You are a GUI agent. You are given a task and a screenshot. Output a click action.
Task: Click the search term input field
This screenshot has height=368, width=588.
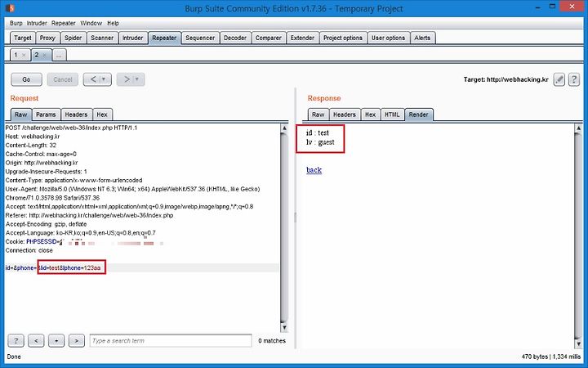coord(171,340)
